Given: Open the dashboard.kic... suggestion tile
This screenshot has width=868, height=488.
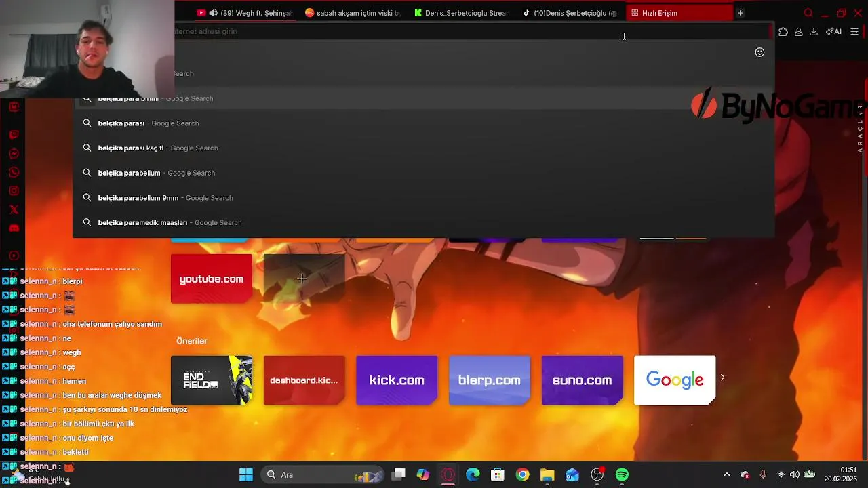Looking at the screenshot, I should point(304,380).
